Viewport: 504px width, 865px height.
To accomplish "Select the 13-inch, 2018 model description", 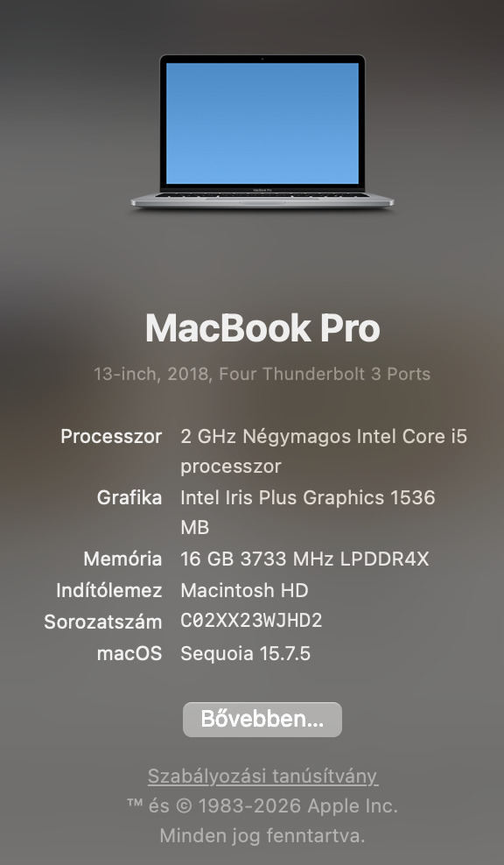I will tap(262, 374).
